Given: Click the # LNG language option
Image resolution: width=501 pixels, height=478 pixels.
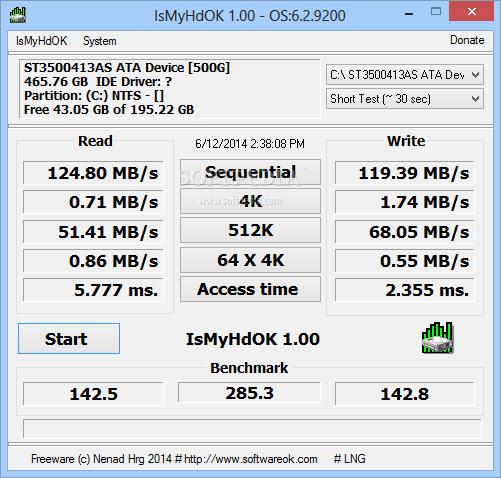Looking at the screenshot, I should [350, 459].
